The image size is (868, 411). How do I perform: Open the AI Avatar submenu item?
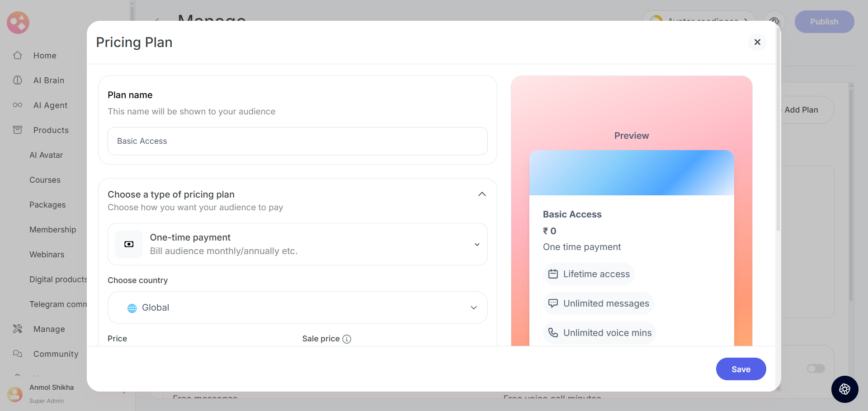point(46,155)
